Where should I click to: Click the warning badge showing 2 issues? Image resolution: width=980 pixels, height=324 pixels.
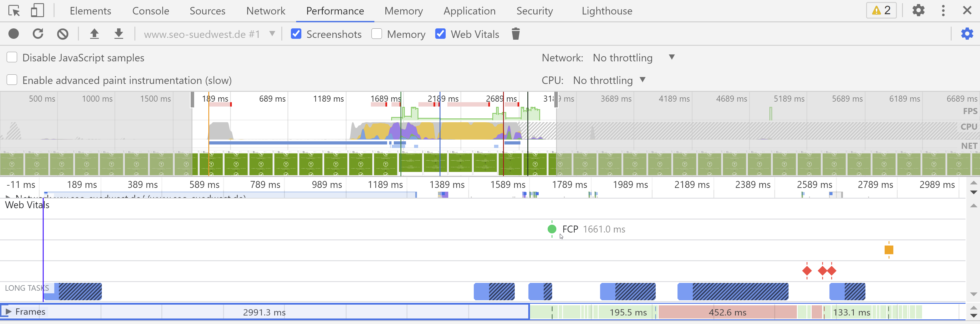(x=882, y=10)
